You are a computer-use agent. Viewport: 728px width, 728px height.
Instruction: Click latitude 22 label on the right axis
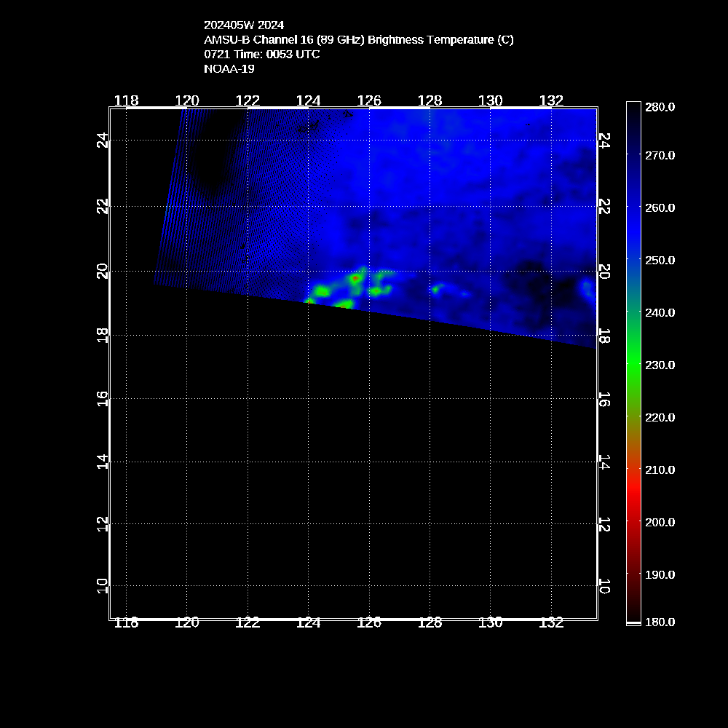coord(604,207)
